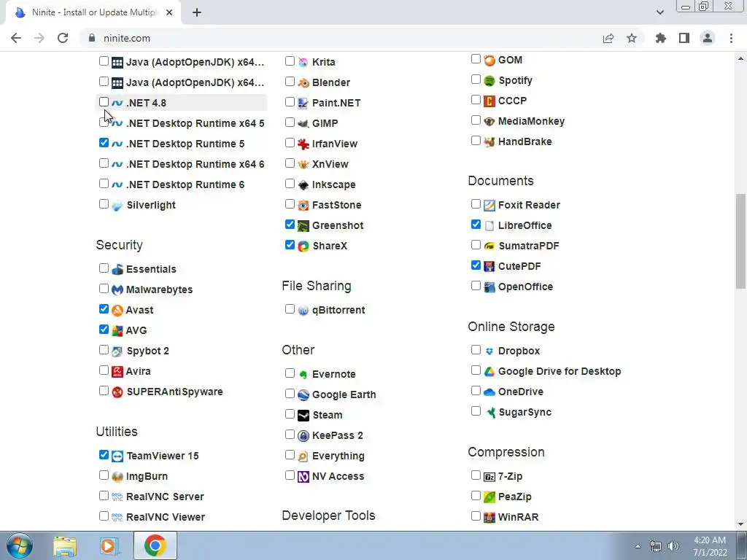Check the Essentials security checkbox
Viewport: 747px width, 560px height.
coord(104,268)
